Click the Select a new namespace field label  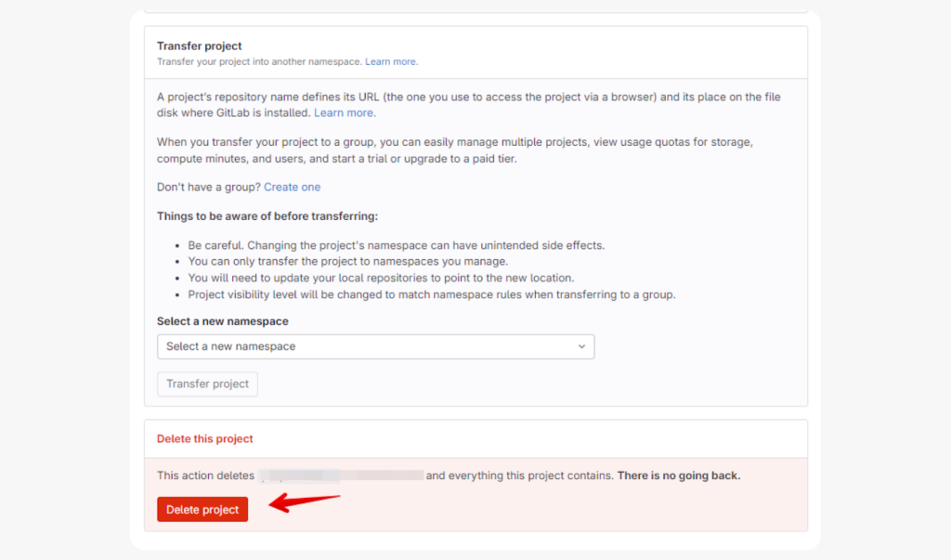(223, 321)
